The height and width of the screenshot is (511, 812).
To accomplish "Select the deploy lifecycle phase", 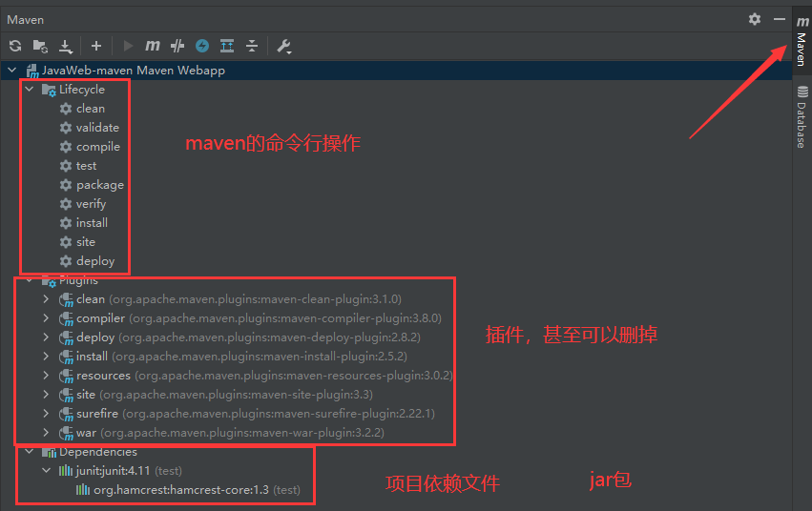I will coord(95,261).
